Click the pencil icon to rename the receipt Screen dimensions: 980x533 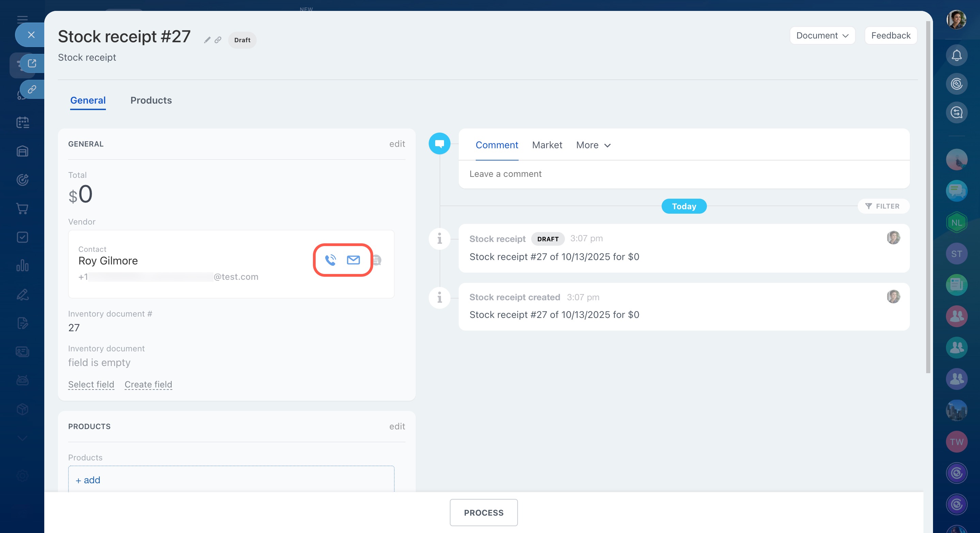click(x=207, y=40)
